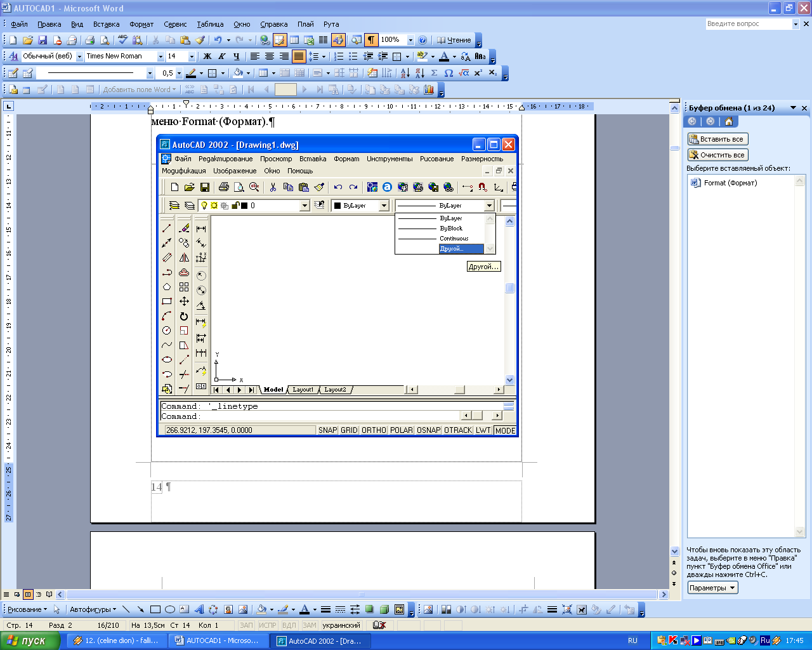This screenshot has height=650, width=812.
Task: Toggle the Show/Hide paragraph marks button
Action: pyautogui.click(x=371, y=40)
